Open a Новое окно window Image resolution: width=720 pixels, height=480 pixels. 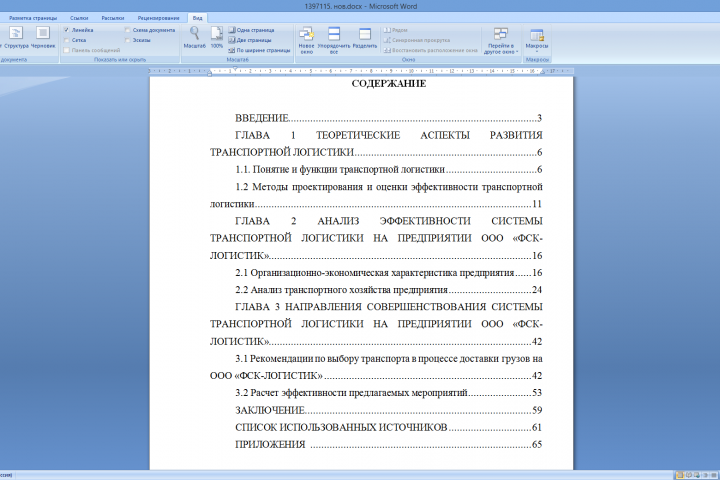306,40
